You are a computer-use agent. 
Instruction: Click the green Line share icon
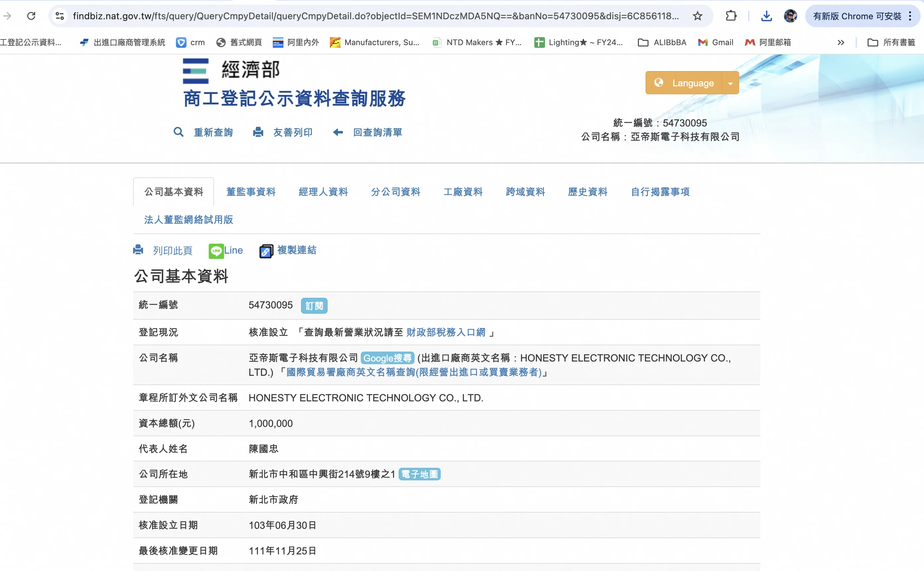pyautogui.click(x=216, y=251)
